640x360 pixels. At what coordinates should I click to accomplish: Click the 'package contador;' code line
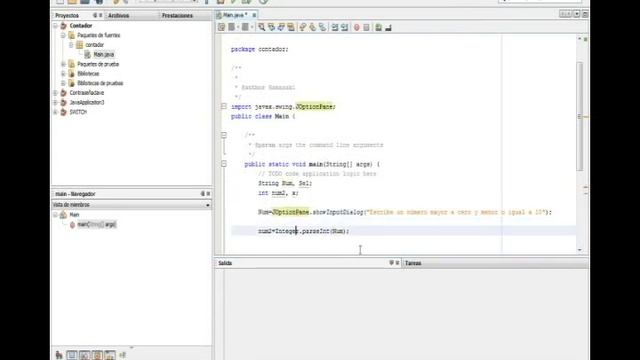click(260, 49)
